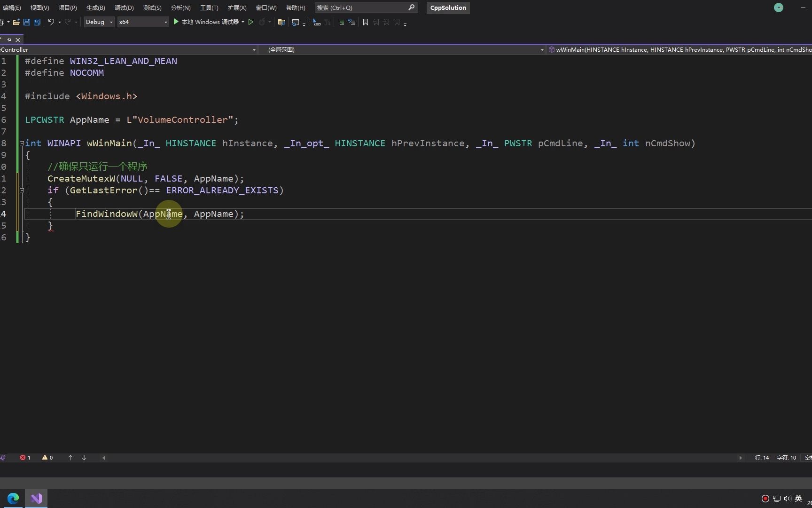The height and width of the screenshot is (508, 812).
Task: Pin the open document tab
Action: (x=9, y=40)
